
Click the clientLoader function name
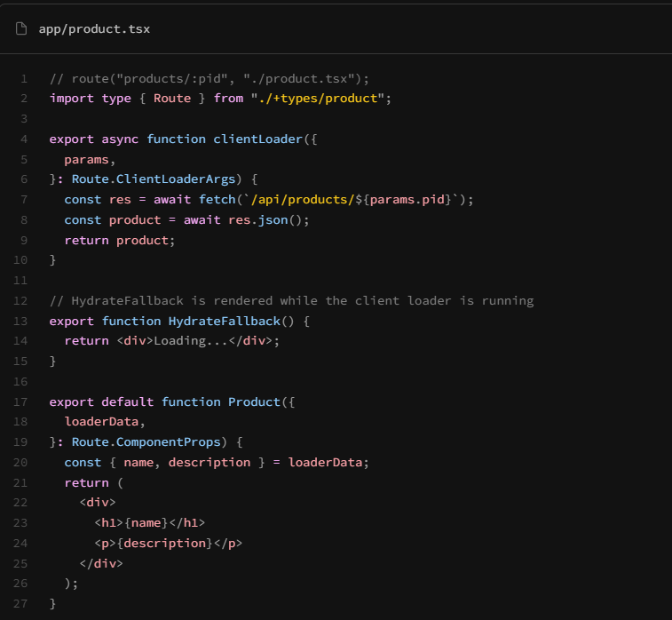pyautogui.click(x=257, y=139)
